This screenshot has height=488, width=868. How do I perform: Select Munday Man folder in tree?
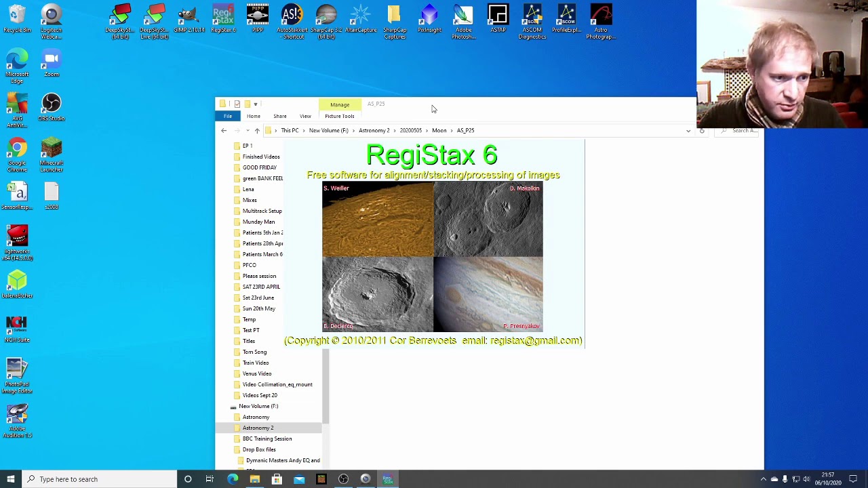tap(258, 222)
